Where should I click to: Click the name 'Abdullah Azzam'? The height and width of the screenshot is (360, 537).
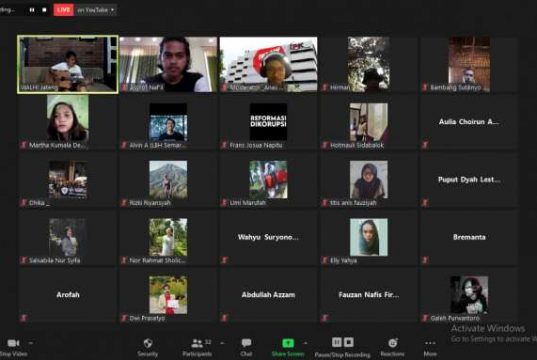click(x=268, y=295)
